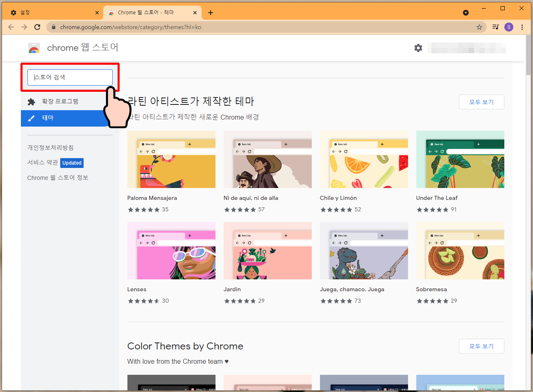This screenshot has height=392, width=533.
Task: Open the 서비스 약관 link
Action: click(x=43, y=163)
